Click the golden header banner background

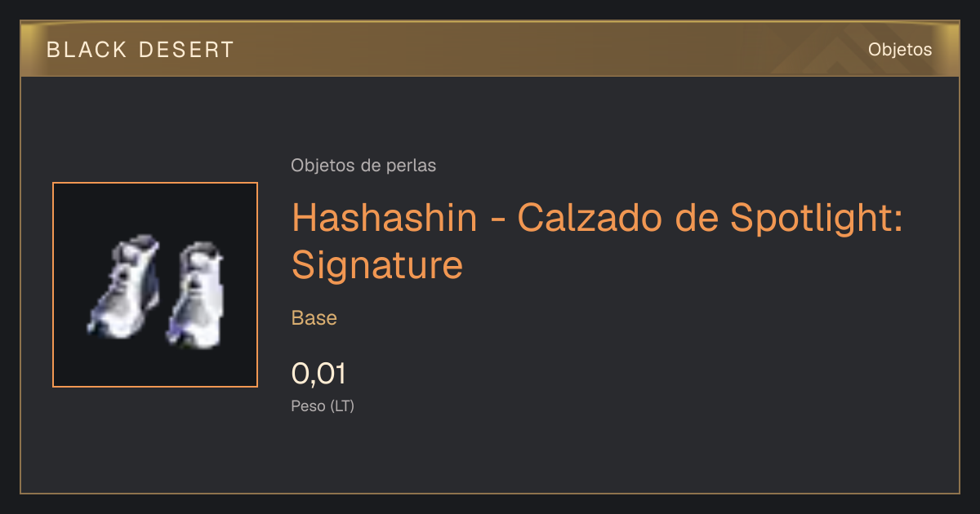(x=490, y=49)
